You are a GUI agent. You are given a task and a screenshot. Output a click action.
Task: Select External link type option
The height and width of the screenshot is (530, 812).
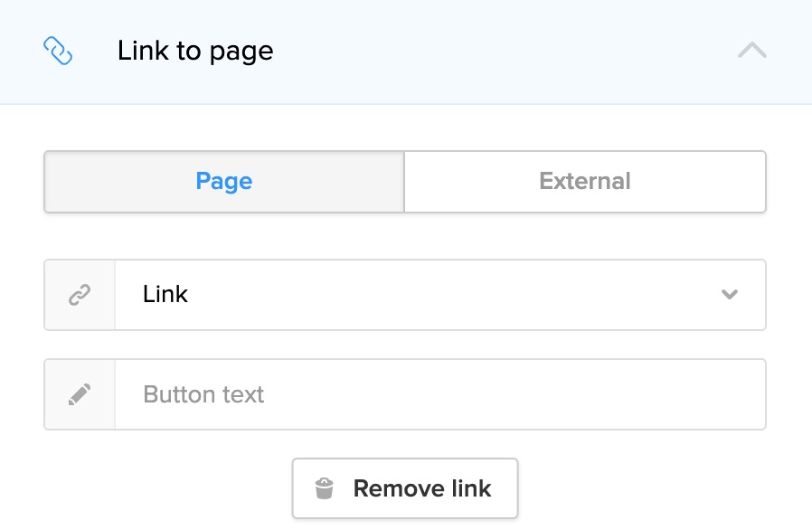(x=585, y=182)
